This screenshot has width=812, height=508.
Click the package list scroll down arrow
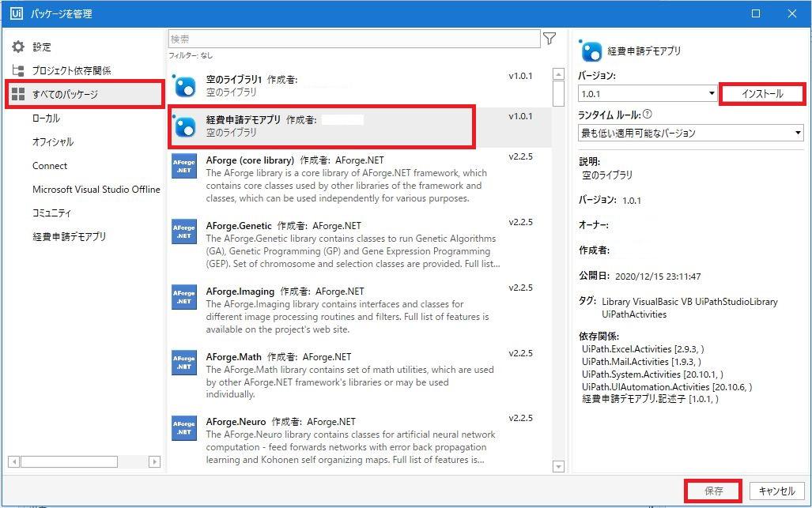click(x=558, y=467)
